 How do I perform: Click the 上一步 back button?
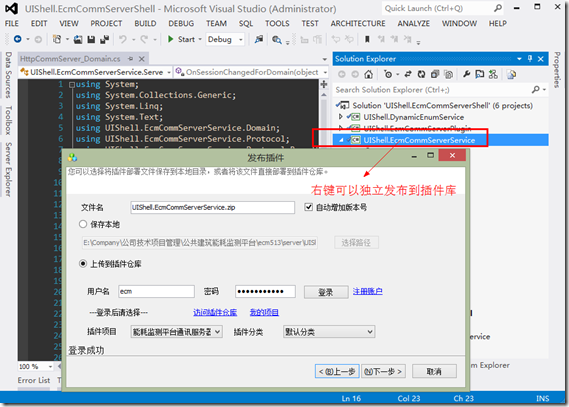(x=337, y=371)
